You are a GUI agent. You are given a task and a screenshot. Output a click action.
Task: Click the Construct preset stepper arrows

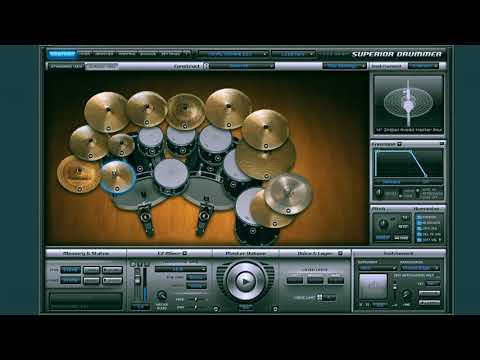point(206,66)
